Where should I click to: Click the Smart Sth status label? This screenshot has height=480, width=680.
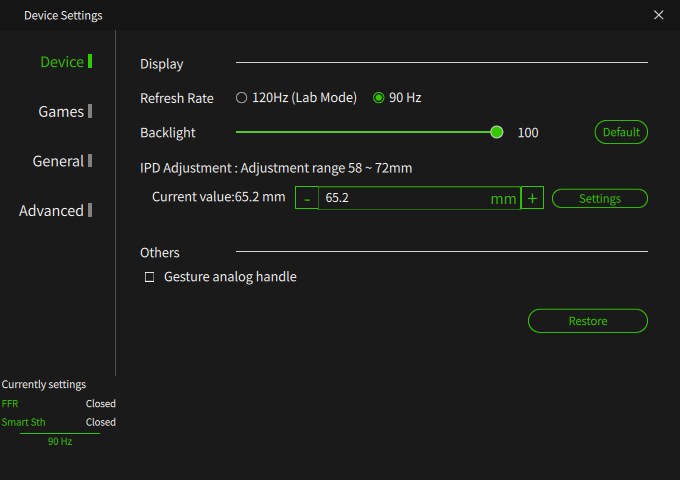[x=23, y=422]
